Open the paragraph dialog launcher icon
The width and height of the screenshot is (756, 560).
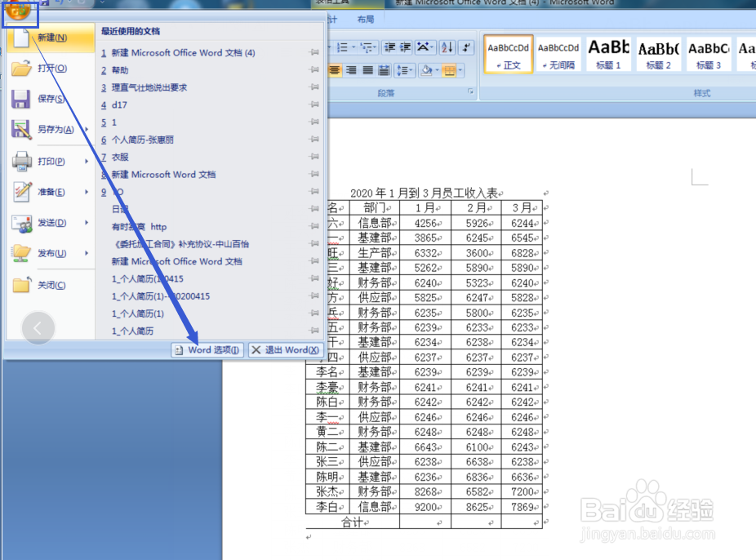click(470, 91)
